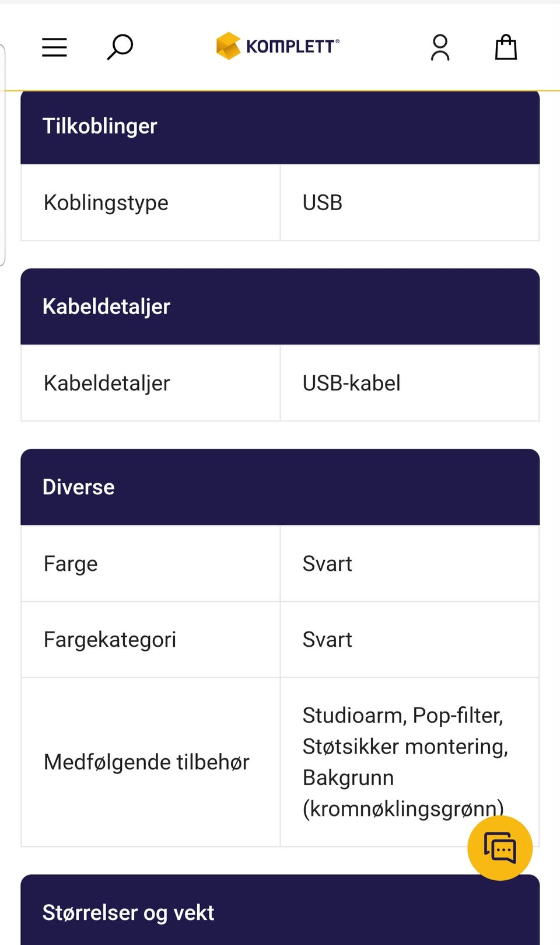Click the Komplett logo

coord(278,46)
